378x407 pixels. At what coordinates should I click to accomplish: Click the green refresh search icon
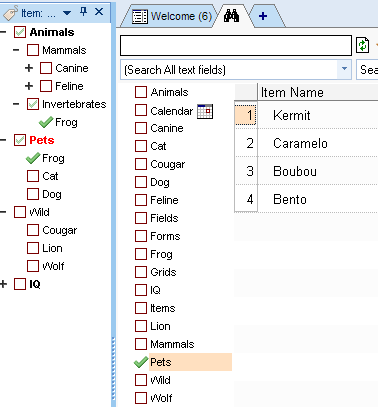[x=362, y=45]
